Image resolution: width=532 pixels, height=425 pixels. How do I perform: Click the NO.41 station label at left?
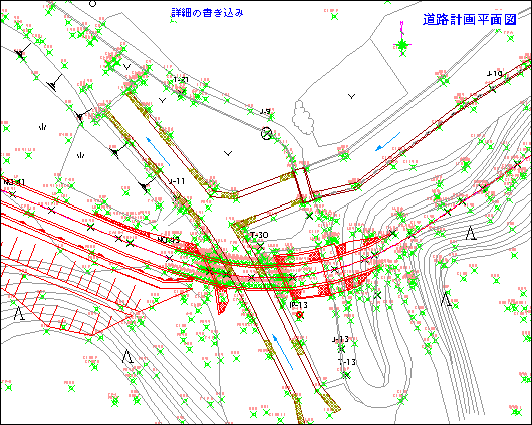pos(14,182)
